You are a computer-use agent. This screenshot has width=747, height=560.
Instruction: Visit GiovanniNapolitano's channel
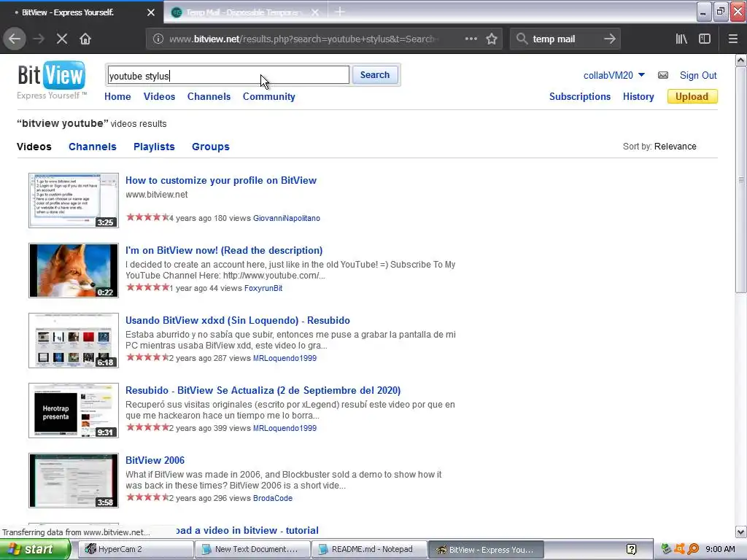click(286, 218)
